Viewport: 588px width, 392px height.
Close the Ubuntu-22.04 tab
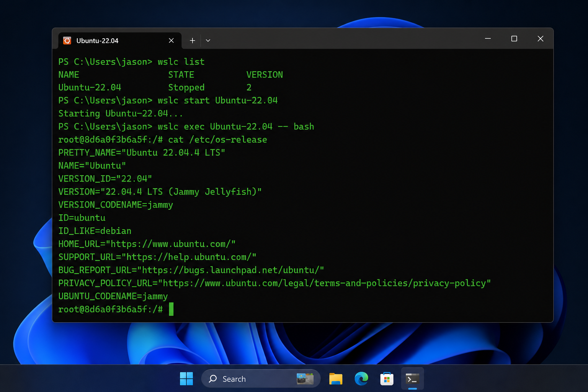click(171, 41)
